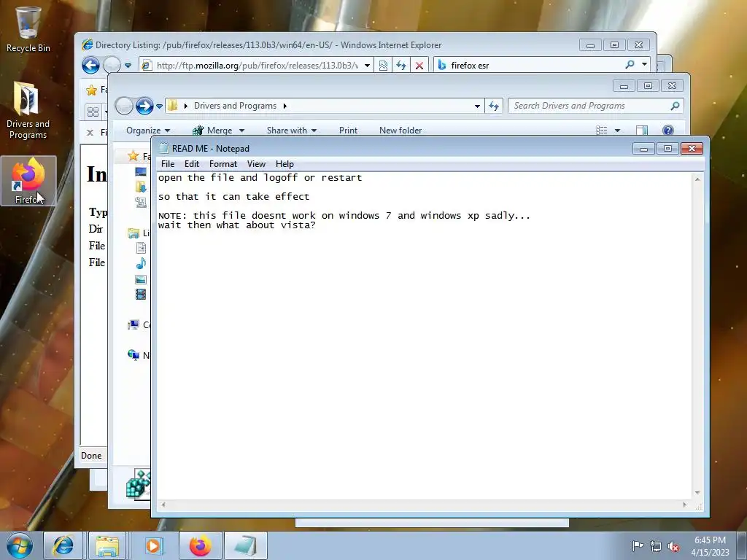Open the Windows Start button
The width and height of the screenshot is (747, 560).
(20, 545)
